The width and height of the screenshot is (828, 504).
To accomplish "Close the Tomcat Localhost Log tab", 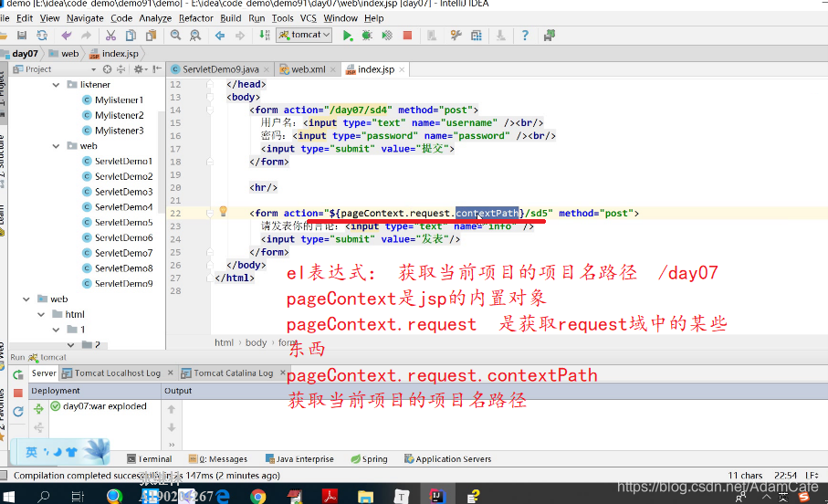I will (170, 373).
